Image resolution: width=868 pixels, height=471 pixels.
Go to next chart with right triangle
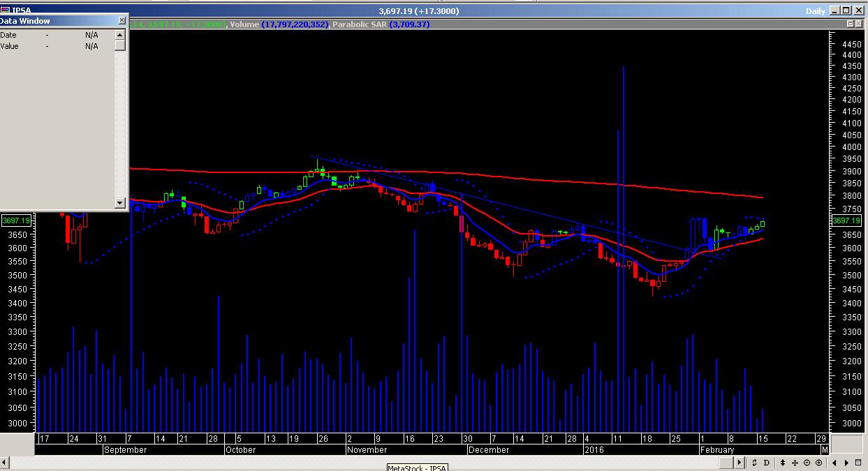click(x=848, y=463)
